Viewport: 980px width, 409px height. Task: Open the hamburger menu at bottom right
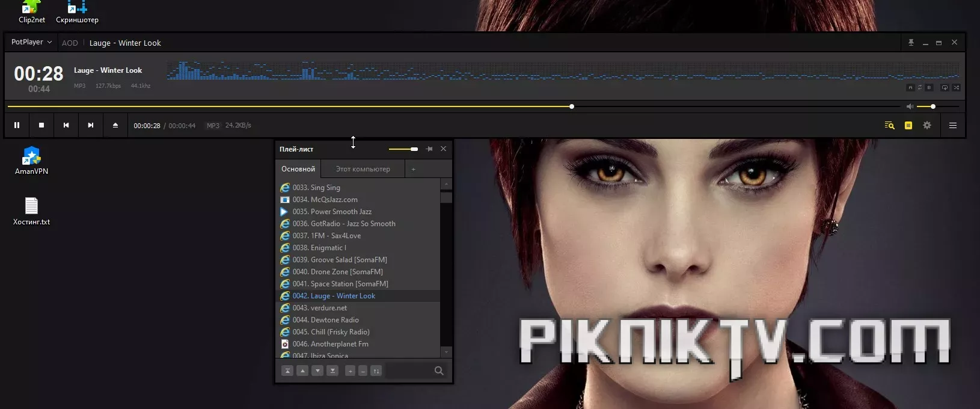click(953, 125)
